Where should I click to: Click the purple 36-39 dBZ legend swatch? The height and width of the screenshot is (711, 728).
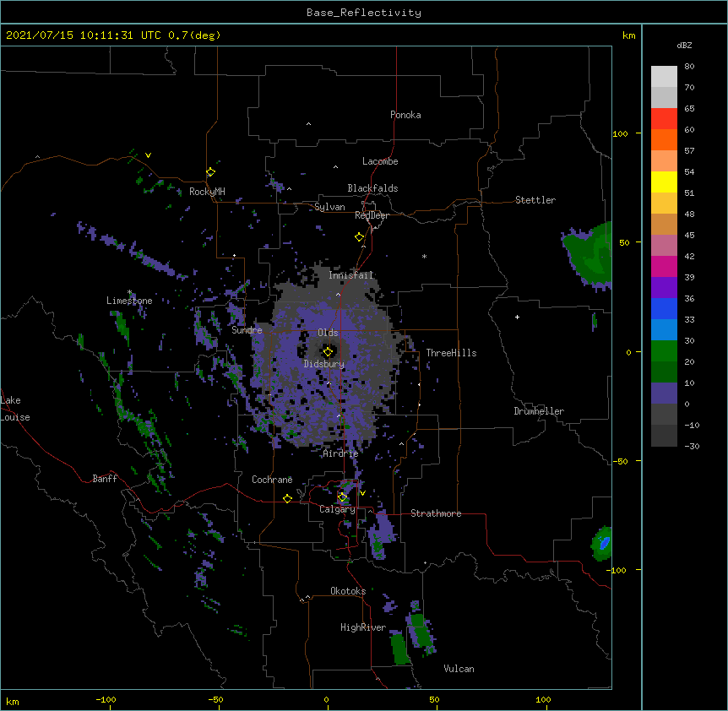664,288
